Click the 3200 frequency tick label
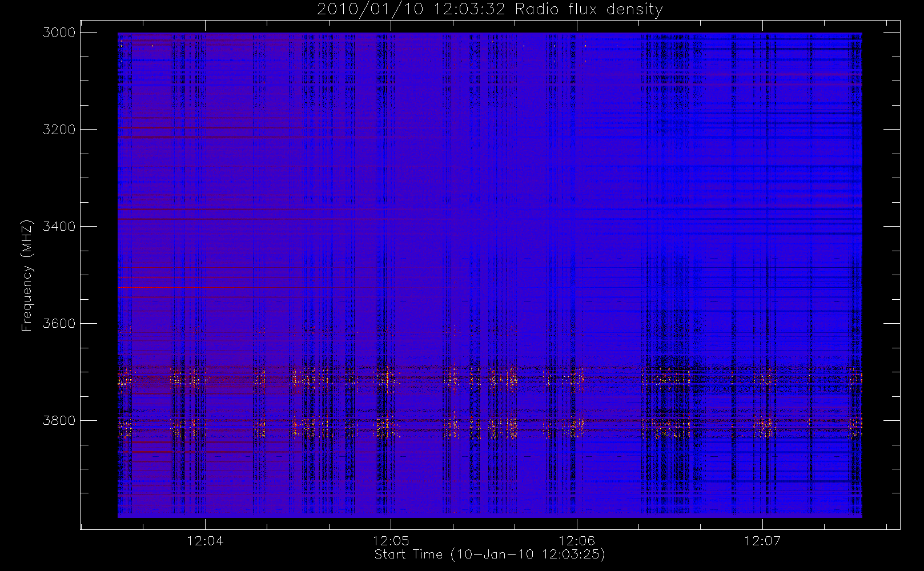The image size is (924, 571). click(x=59, y=130)
